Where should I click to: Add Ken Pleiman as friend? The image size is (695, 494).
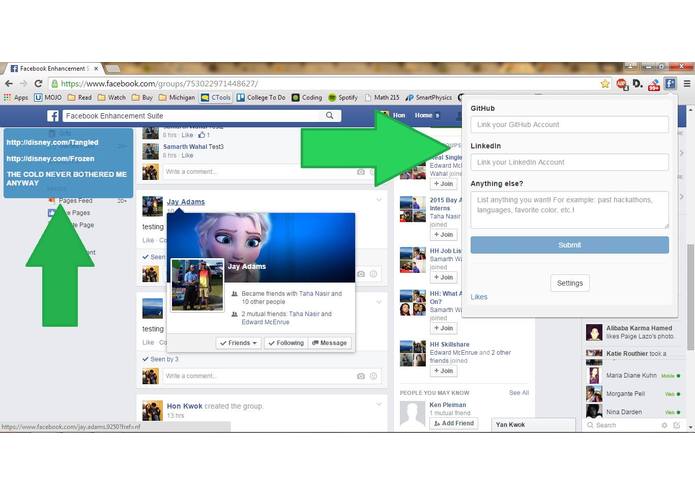pyautogui.click(x=453, y=424)
